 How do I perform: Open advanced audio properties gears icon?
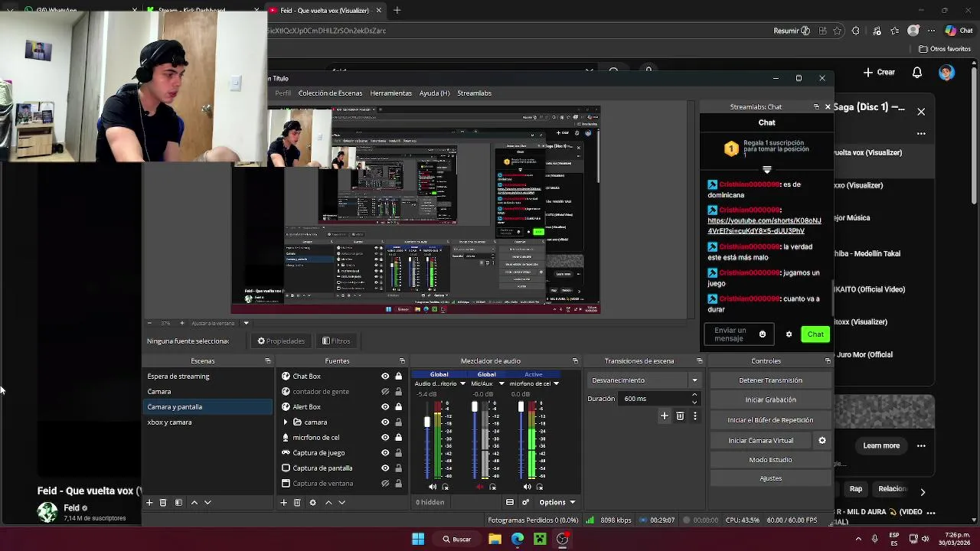(x=525, y=502)
